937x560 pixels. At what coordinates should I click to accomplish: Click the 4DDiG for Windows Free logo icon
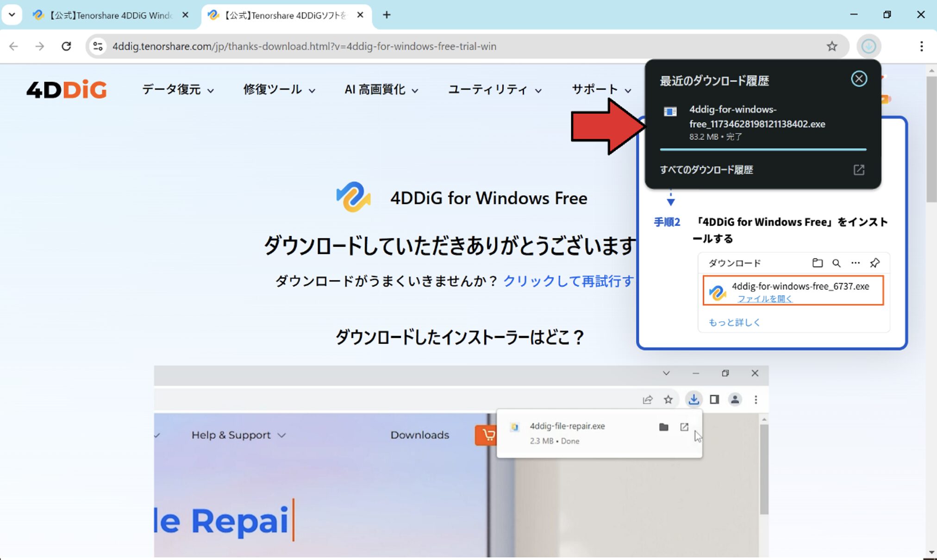coord(353,198)
